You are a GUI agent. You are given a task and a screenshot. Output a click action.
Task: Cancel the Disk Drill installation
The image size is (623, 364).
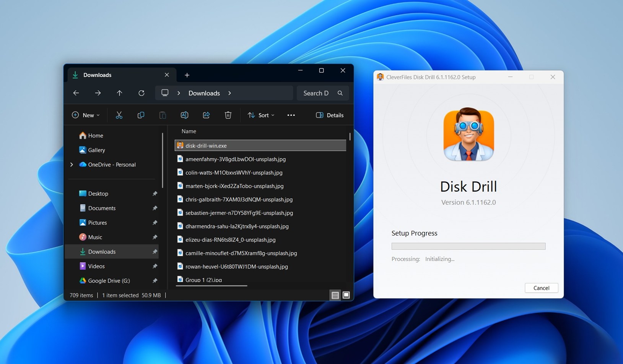[541, 288]
